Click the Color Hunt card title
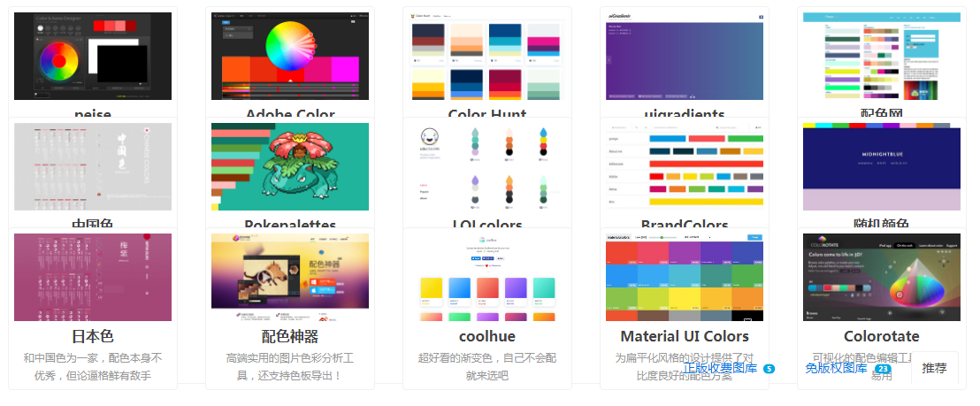The image size is (980, 406). coord(486,114)
